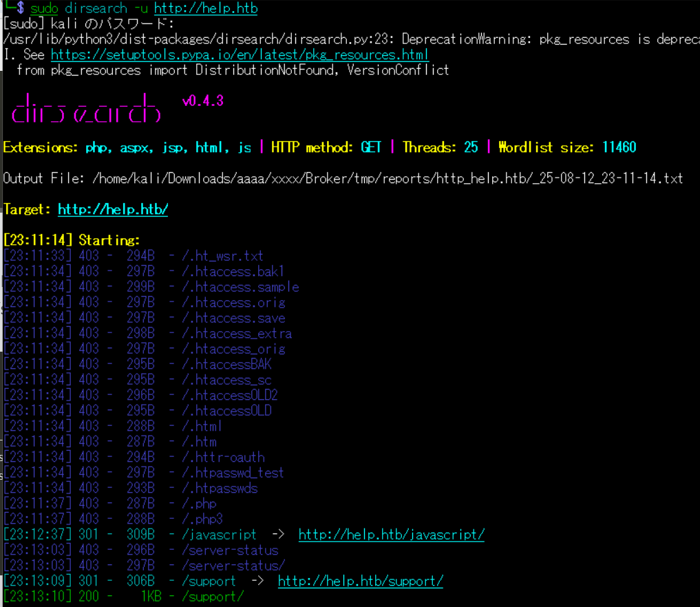Click the v0.4.3 version text
Image resolution: width=700 pixels, height=607 pixels.
[x=202, y=101]
